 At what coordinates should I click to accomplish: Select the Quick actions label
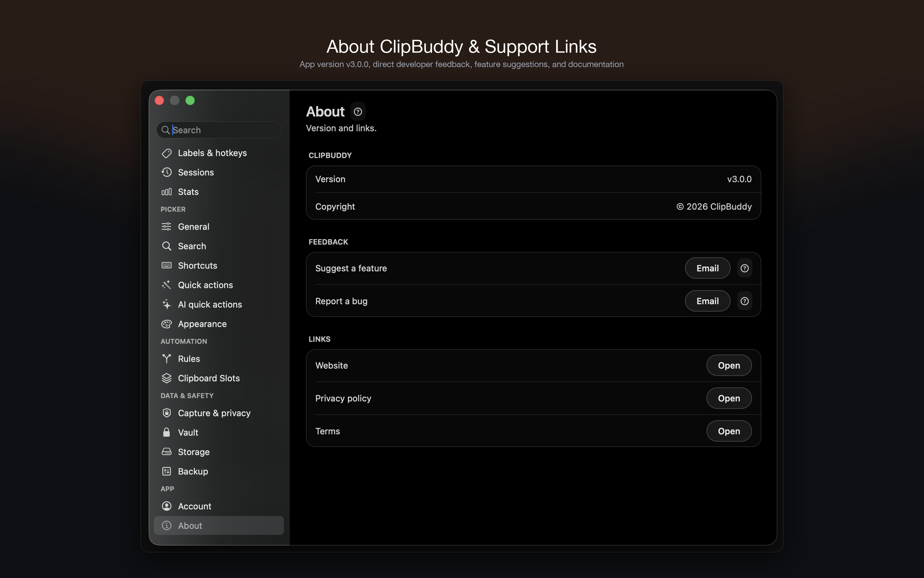[x=205, y=285]
